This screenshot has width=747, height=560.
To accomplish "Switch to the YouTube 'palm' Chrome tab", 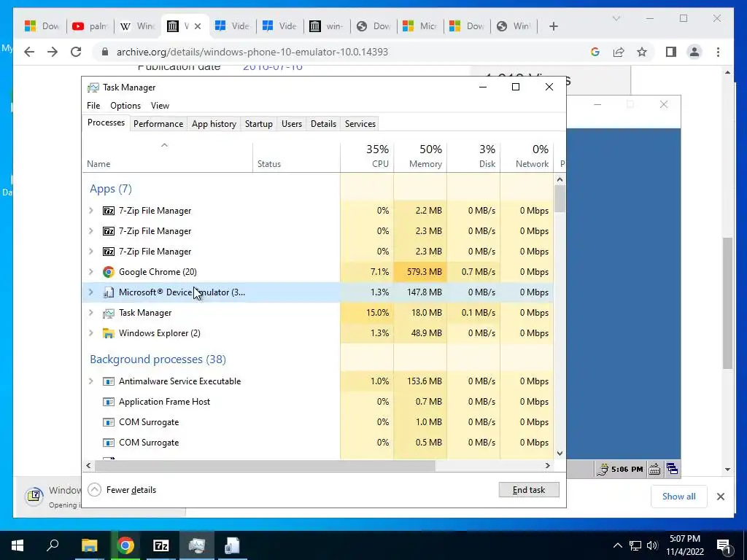I will (x=90, y=26).
